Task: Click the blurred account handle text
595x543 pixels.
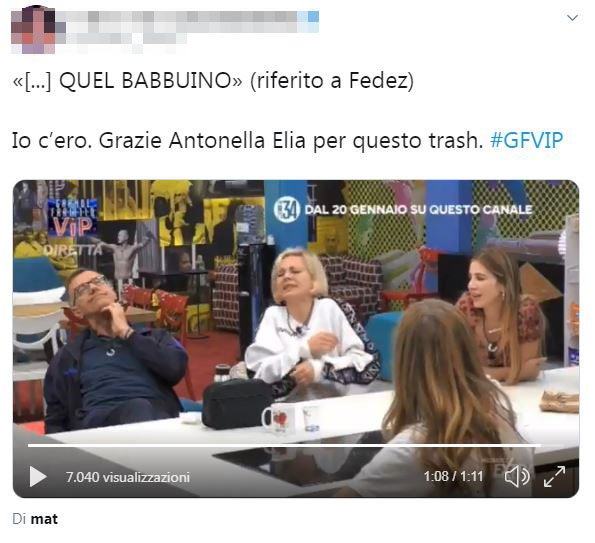Action: coord(125,38)
